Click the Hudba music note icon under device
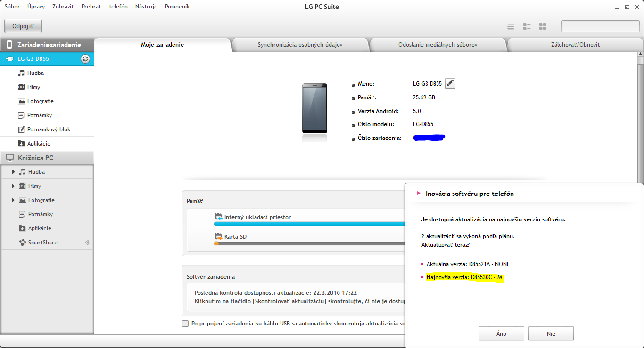 (21, 73)
